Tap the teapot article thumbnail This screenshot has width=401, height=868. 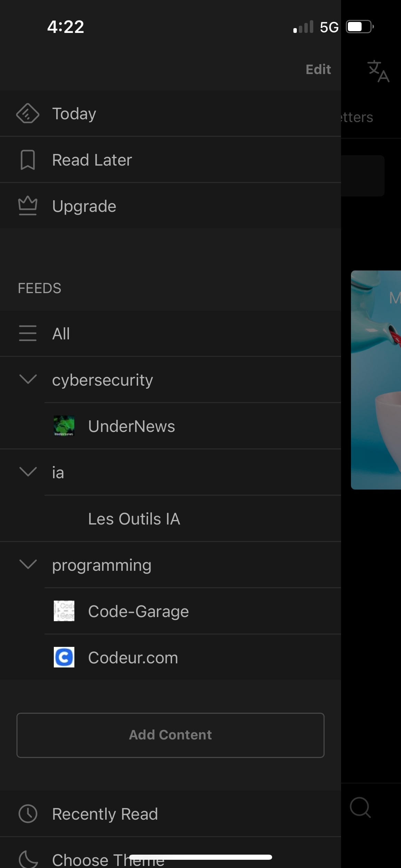376,380
